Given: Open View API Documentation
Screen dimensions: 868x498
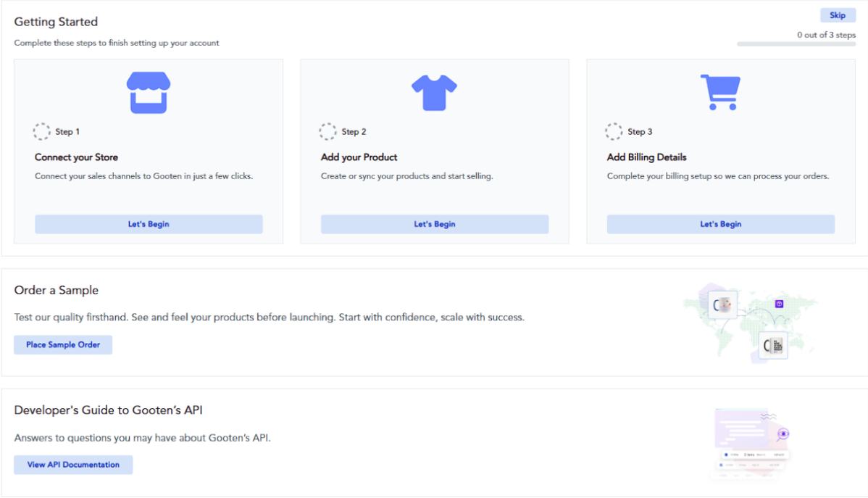Looking at the screenshot, I should (x=73, y=465).
